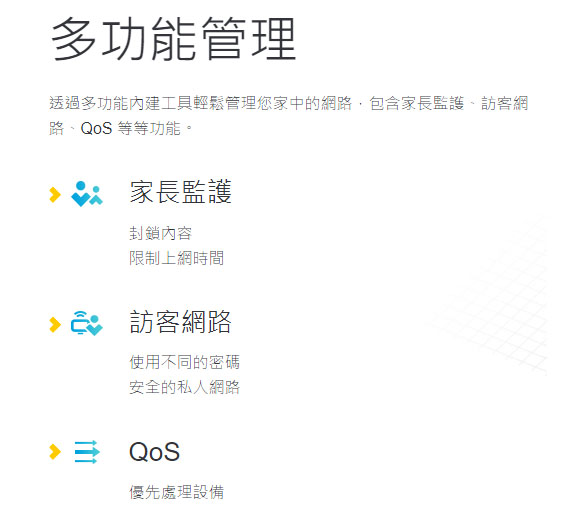Expand the yellow chevron beside 訪客網路

click(x=55, y=324)
